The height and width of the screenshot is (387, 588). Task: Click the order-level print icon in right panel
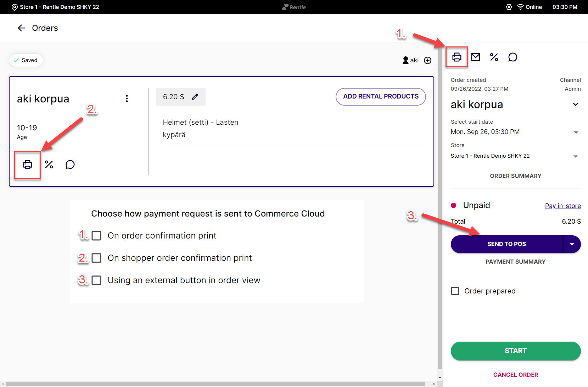tap(457, 57)
